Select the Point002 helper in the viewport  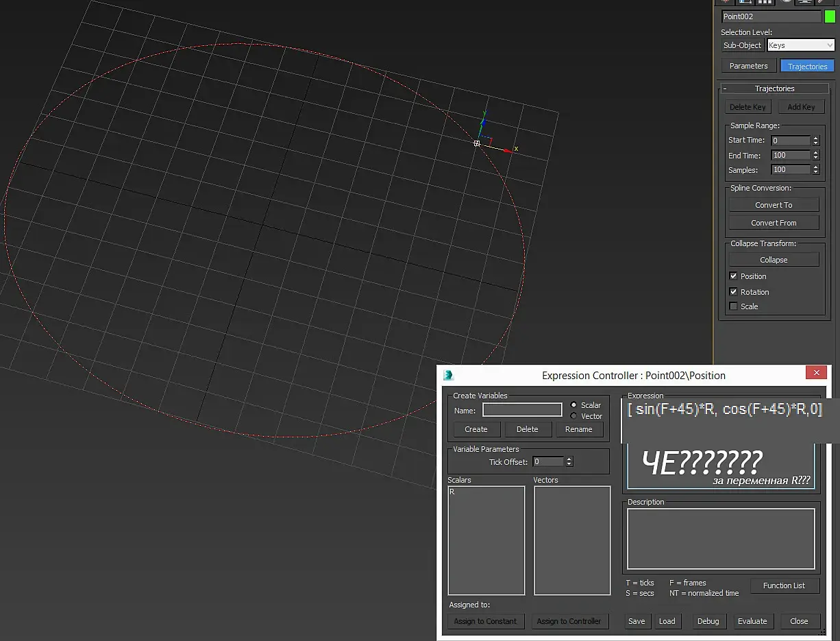click(477, 143)
